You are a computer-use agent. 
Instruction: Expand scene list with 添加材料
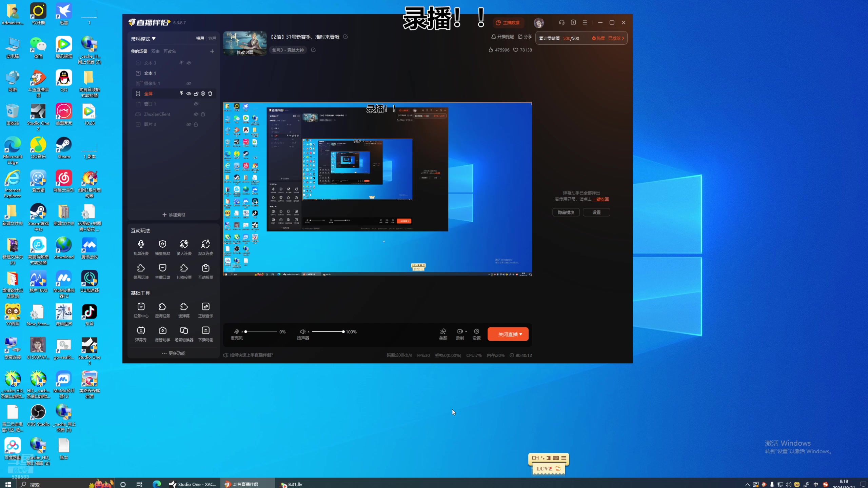pos(173,215)
